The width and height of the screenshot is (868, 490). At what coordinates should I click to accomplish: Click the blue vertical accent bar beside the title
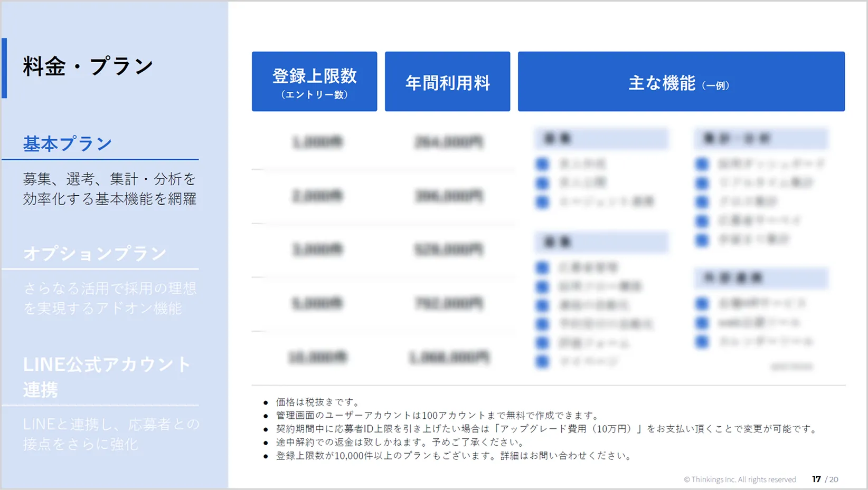click(x=5, y=67)
